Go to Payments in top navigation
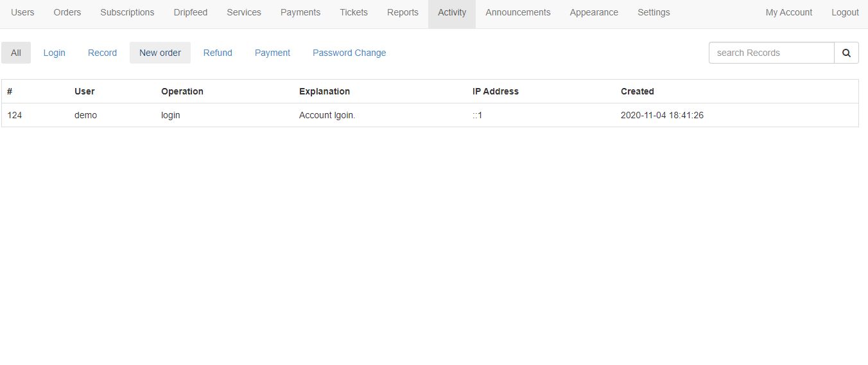 coord(300,12)
